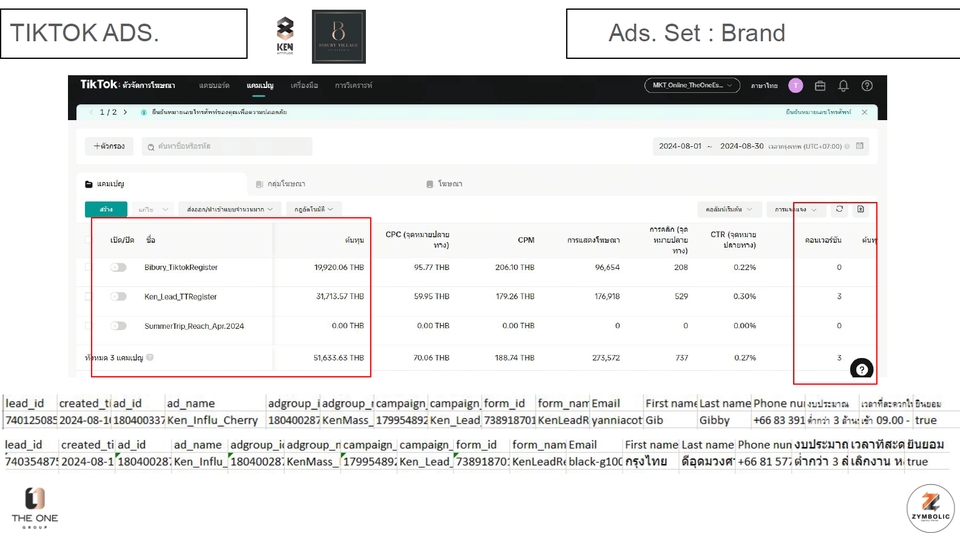Open the MKT_Online_TheOneEs account dropdown
The image size is (960, 537).
tap(692, 86)
